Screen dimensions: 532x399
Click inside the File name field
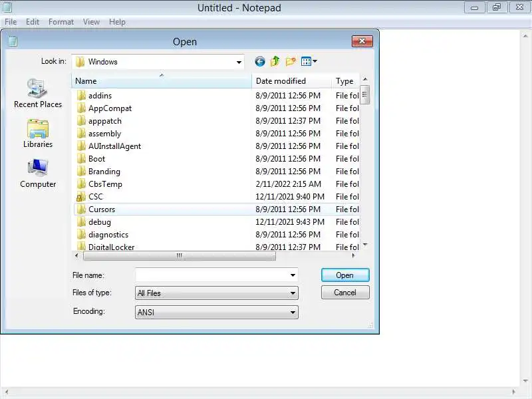pyautogui.click(x=212, y=275)
